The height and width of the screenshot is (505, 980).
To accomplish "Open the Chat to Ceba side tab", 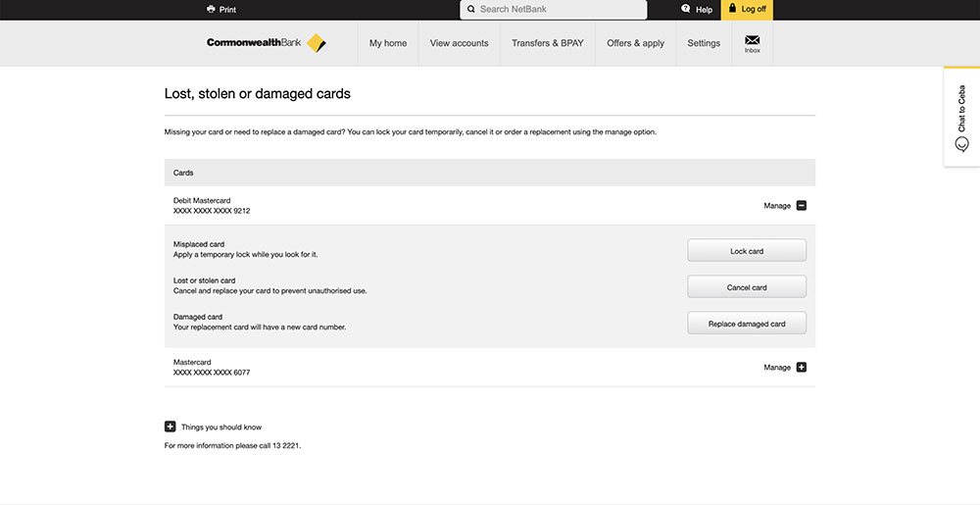I will [962, 117].
